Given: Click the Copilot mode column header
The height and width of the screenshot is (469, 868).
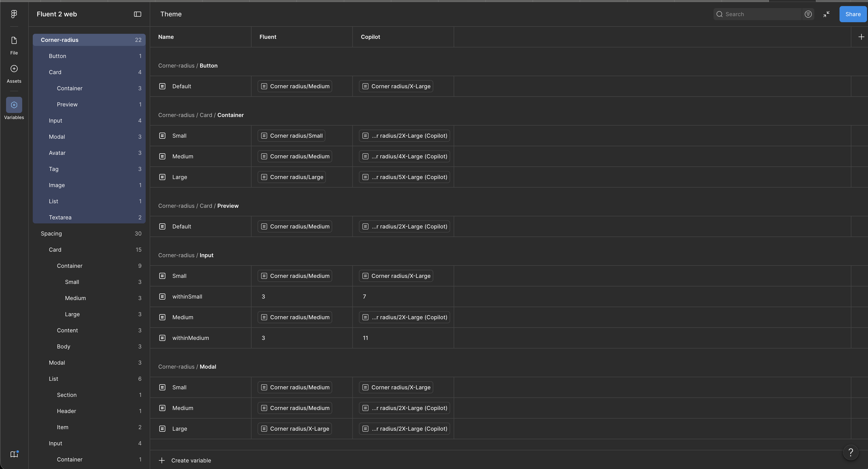Looking at the screenshot, I should click(403, 37).
